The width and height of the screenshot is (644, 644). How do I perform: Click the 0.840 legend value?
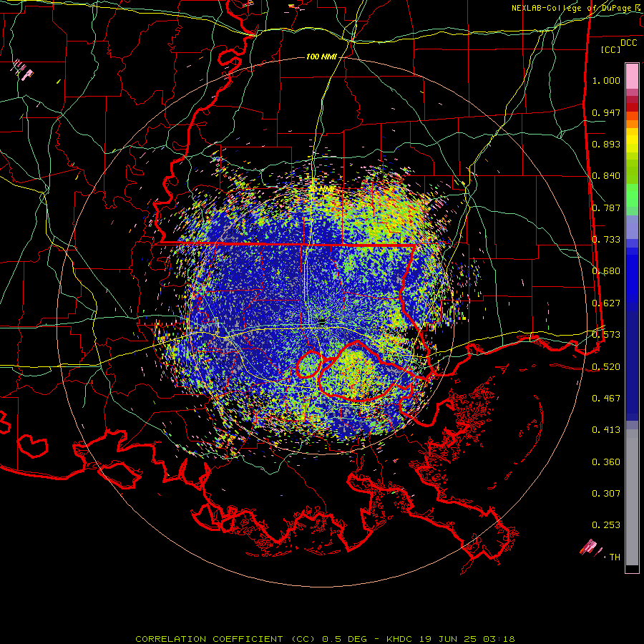click(606, 176)
